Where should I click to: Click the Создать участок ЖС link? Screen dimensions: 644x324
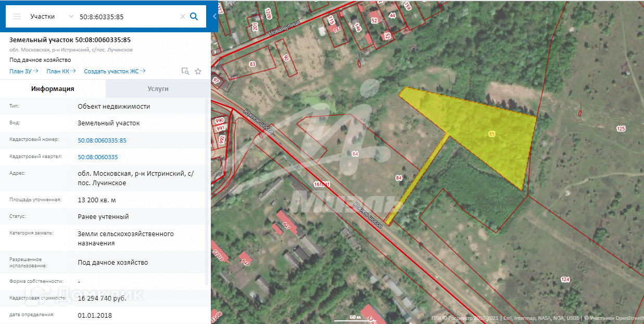[x=115, y=71]
